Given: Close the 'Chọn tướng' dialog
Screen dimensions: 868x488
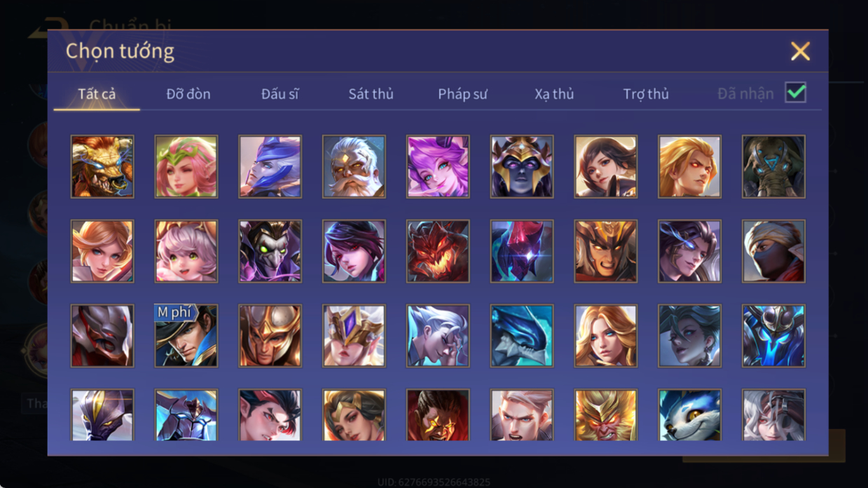Looking at the screenshot, I should coord(800,50).
